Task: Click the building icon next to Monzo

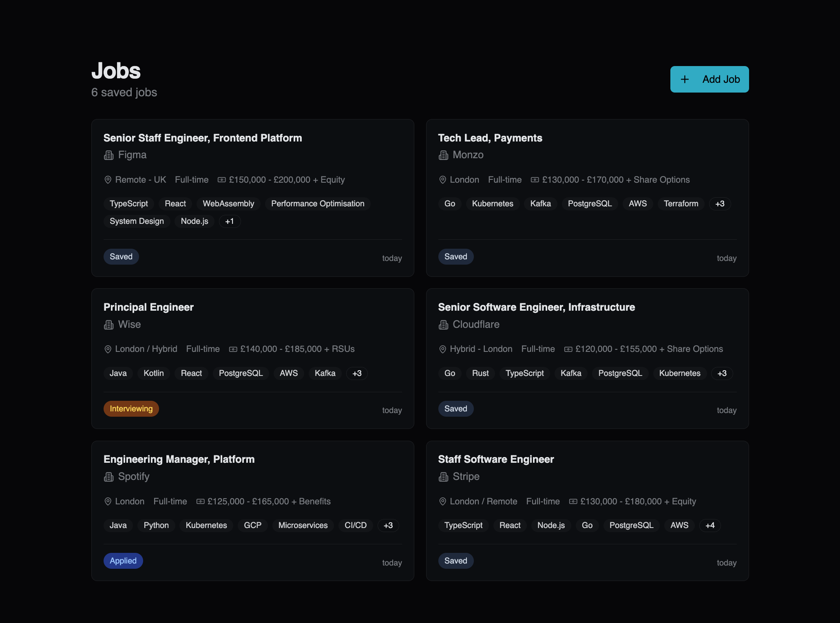Action: coord(443,155)
